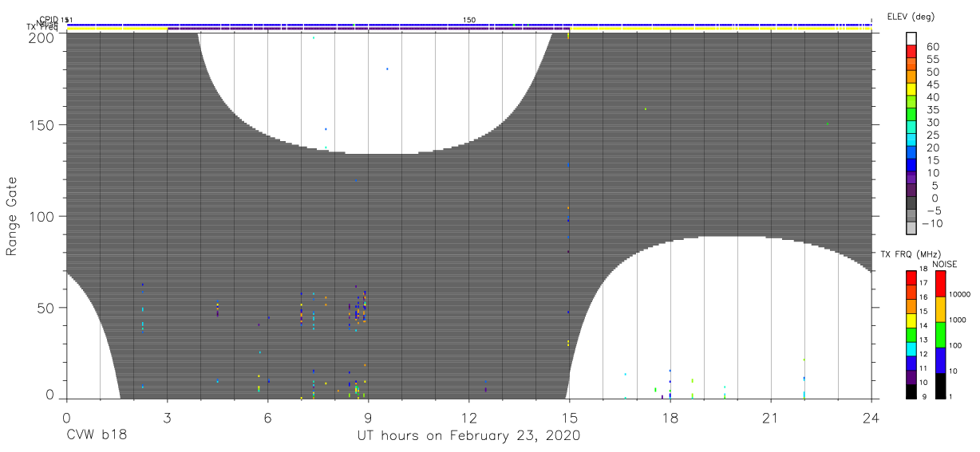Select the red top segment of NOISE colorbar
The height and width of the screenshot is (452, 980).
pyautogui.click(x=940, y=283)
